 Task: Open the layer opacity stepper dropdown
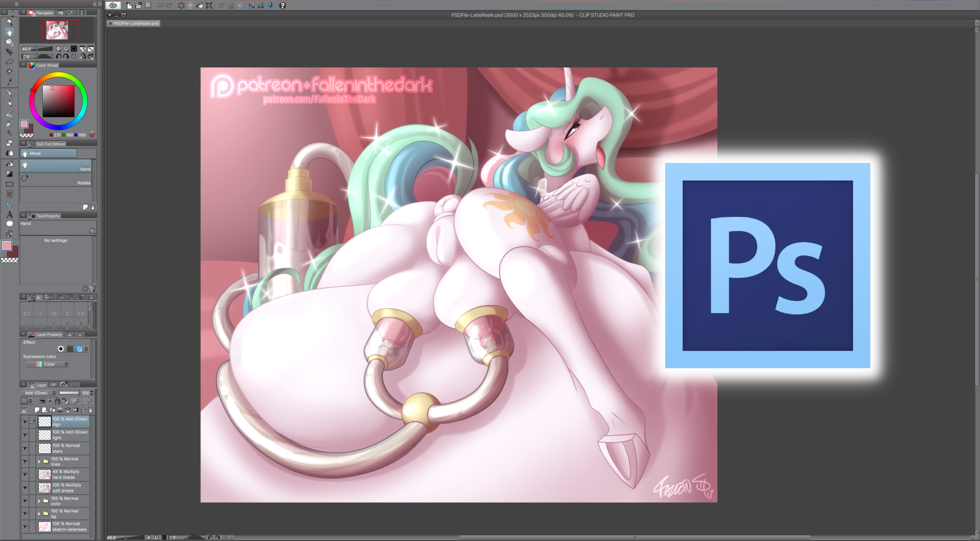92,393
